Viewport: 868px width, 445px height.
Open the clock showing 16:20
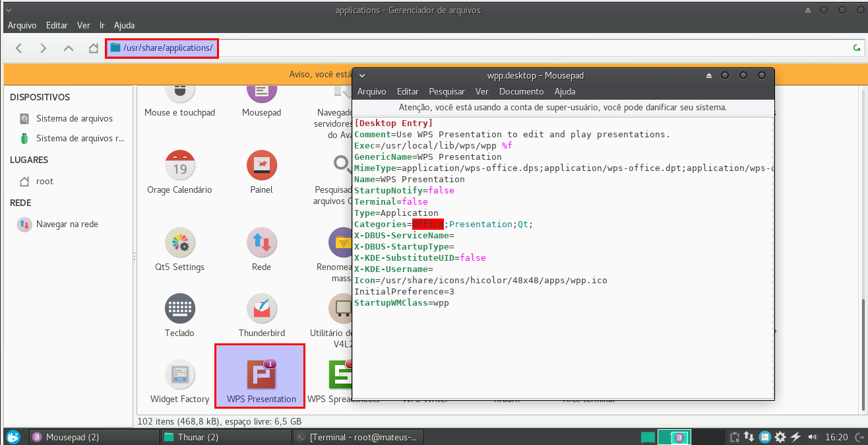(836, 437)
